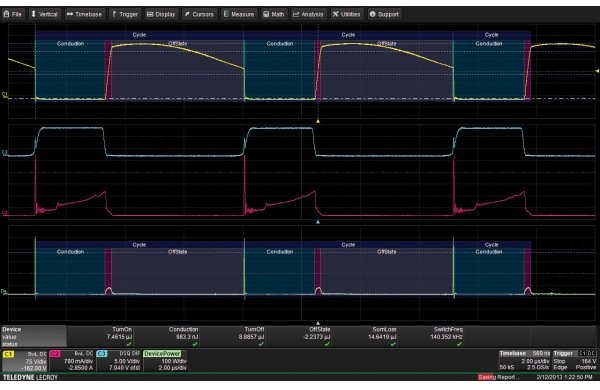Open the Display menu
This screenshot has width=600, height=390.
[x=161, y=14]
